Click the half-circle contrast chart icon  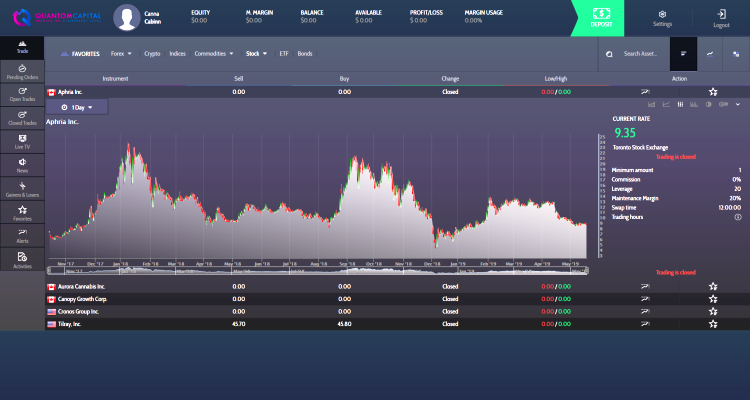click(708, 104)
